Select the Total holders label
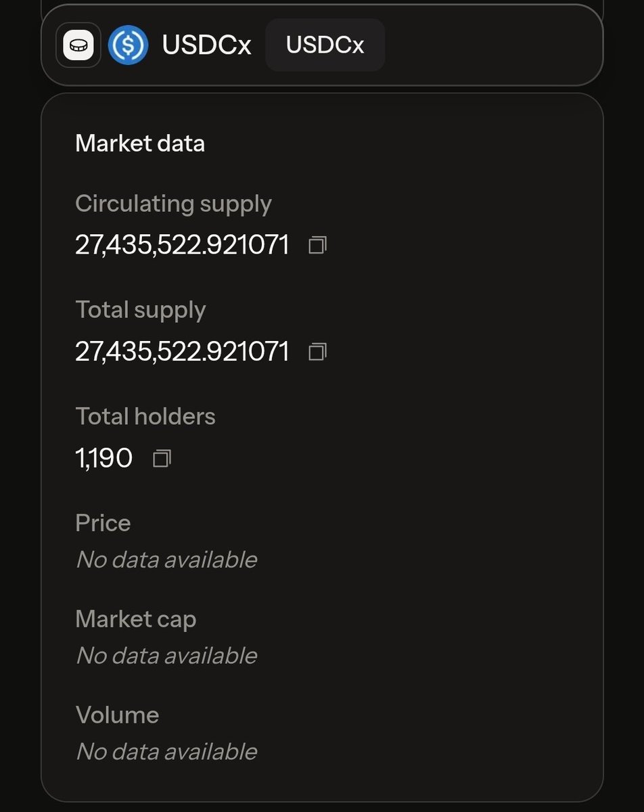This screenshot has height=812, width=644. (145, 416)
